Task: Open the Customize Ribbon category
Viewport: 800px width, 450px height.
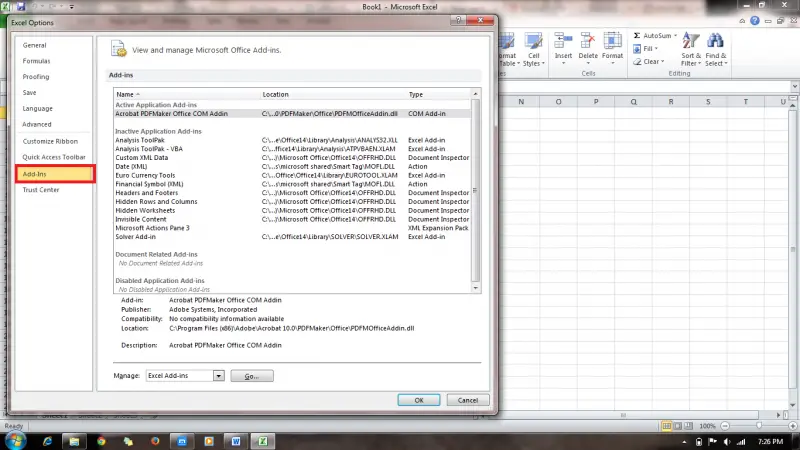Action: [x=50, y=141]
